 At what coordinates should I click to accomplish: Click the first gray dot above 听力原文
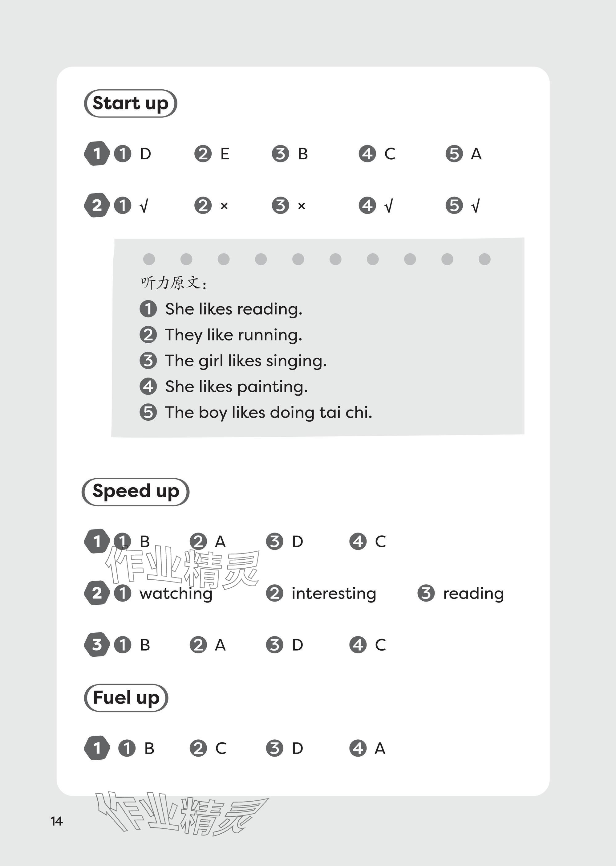(x=149, y=259)
